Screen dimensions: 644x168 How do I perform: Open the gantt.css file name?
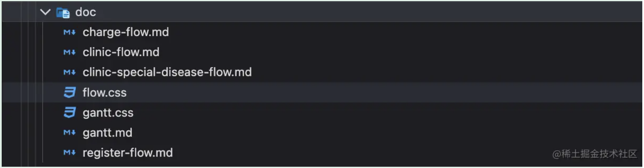pos(108,113)
